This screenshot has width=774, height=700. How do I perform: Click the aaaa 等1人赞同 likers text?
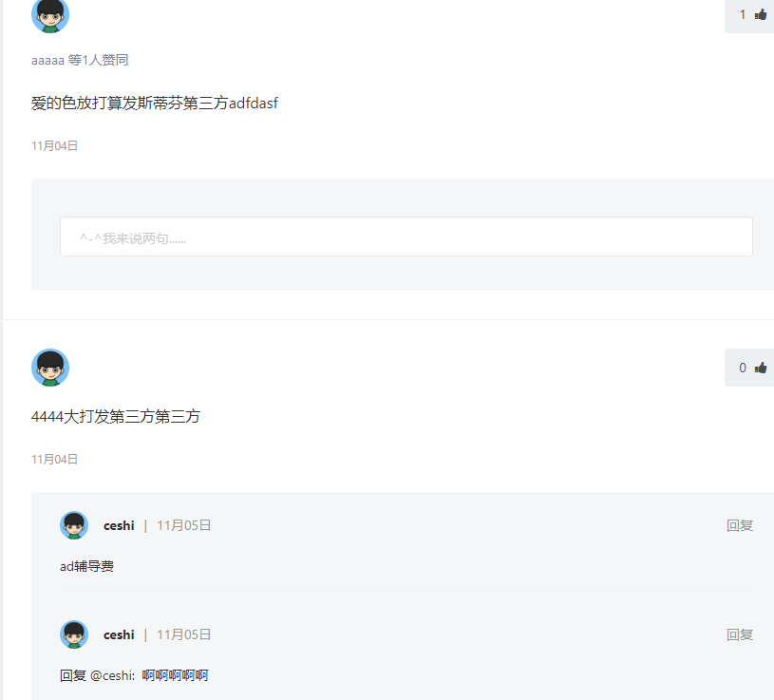(80, 60)
